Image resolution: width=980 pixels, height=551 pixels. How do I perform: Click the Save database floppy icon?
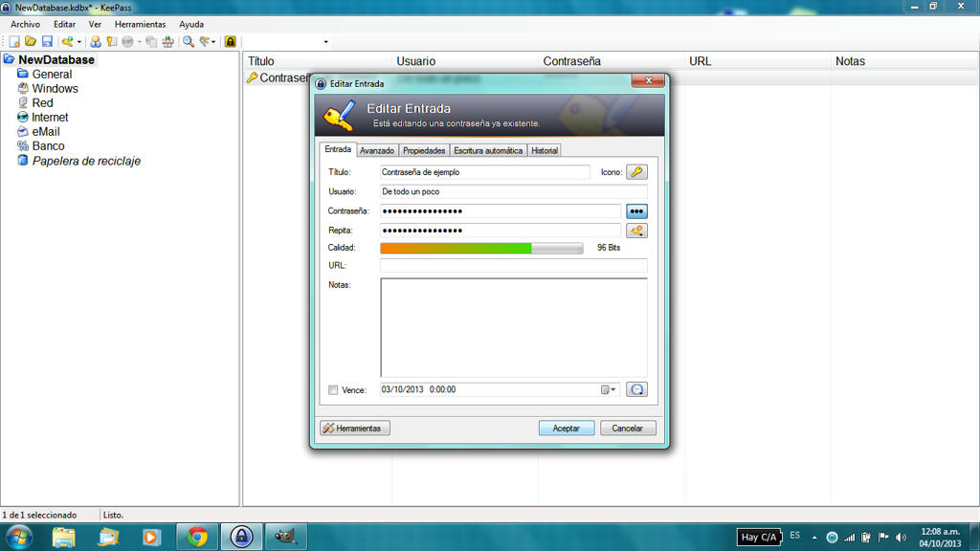(x=47, y=42)
